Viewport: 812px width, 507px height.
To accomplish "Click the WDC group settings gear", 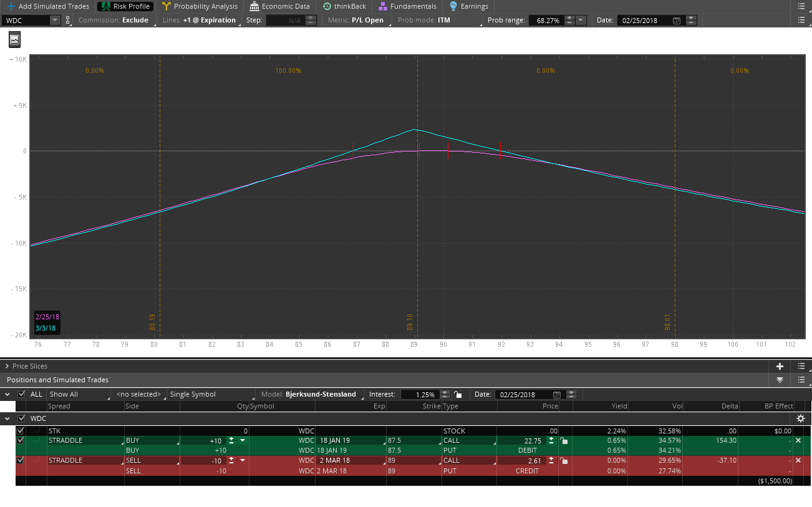I will 800,418.
